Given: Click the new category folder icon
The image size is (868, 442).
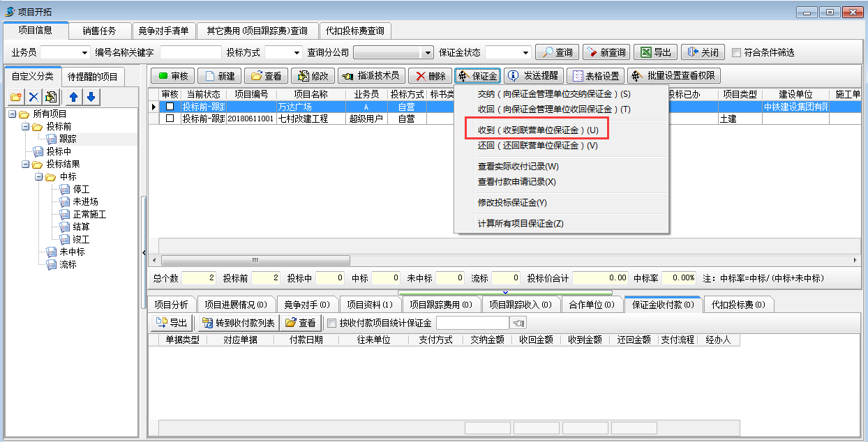Looking at the screenshot, I should click(15, 97).
